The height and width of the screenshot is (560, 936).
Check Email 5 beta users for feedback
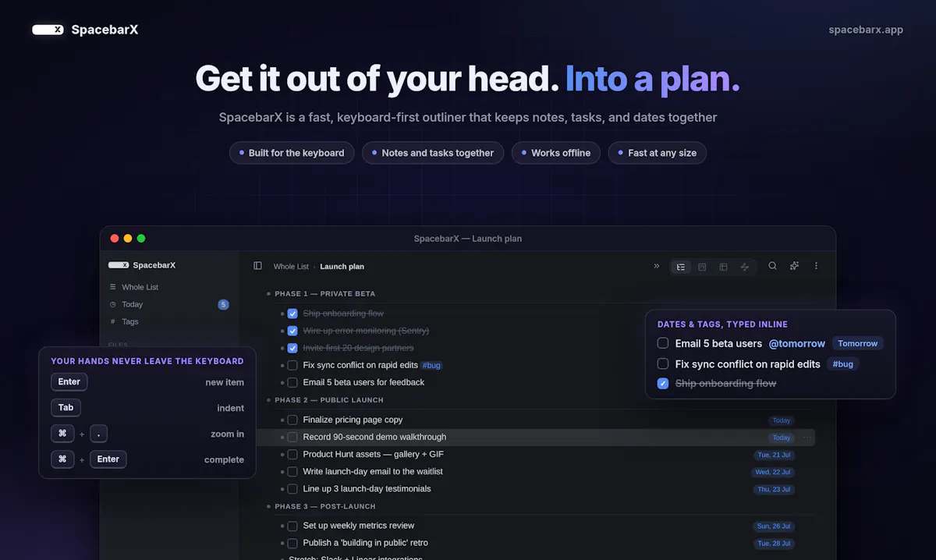click(x=292, y=382)
